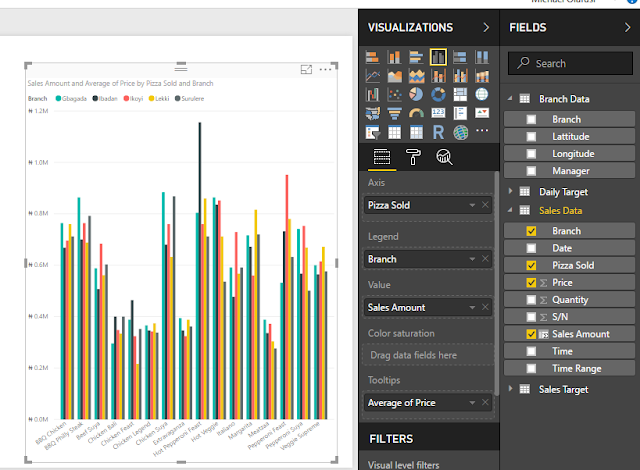Screen dimensions: 640x470
Task: Select the treemap visualization
Action: pos(460,95)
